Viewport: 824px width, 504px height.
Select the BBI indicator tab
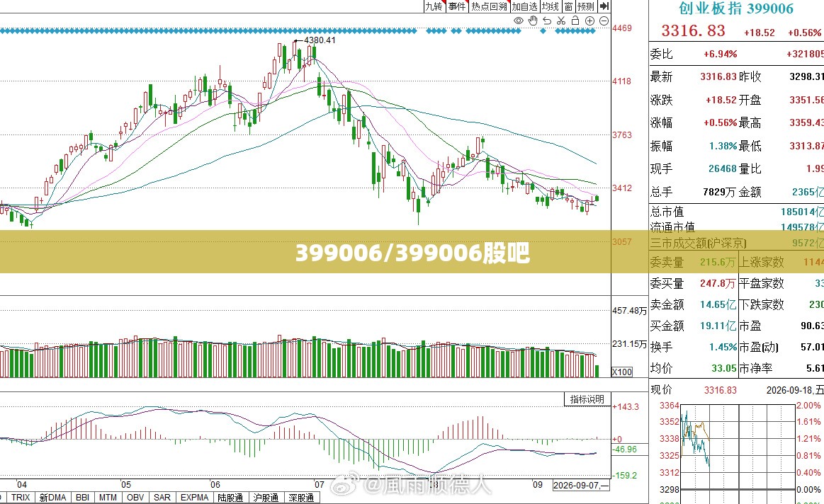[x=82, y=497]
